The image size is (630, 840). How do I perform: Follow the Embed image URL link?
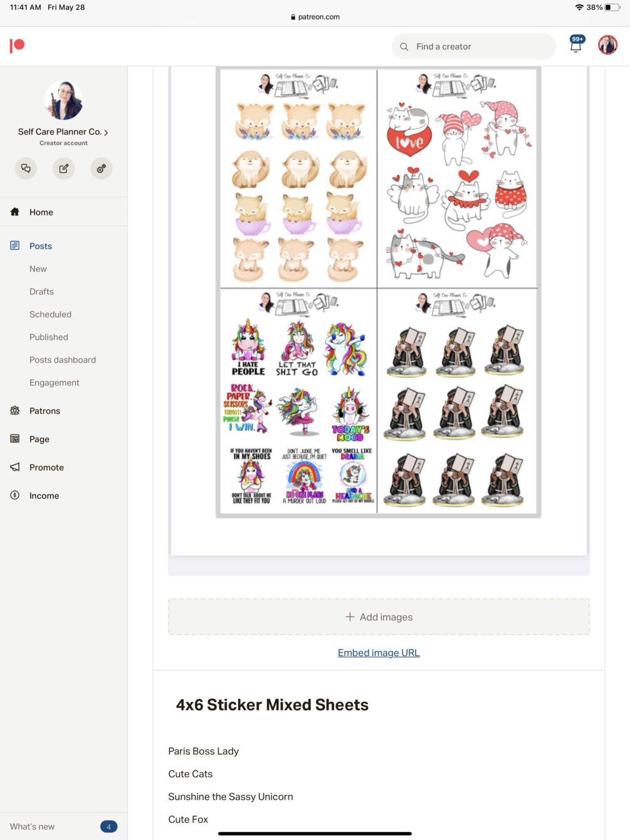point(379,653)
